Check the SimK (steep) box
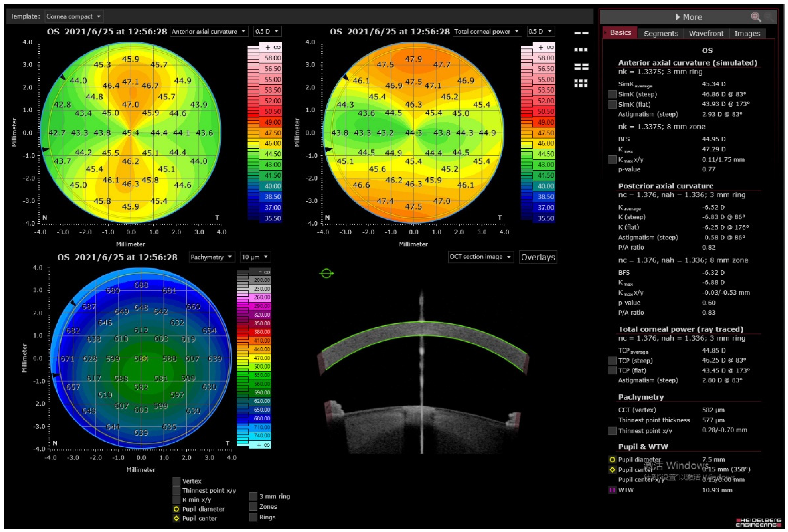Viewport: 788px width, 532px height. 612,94
